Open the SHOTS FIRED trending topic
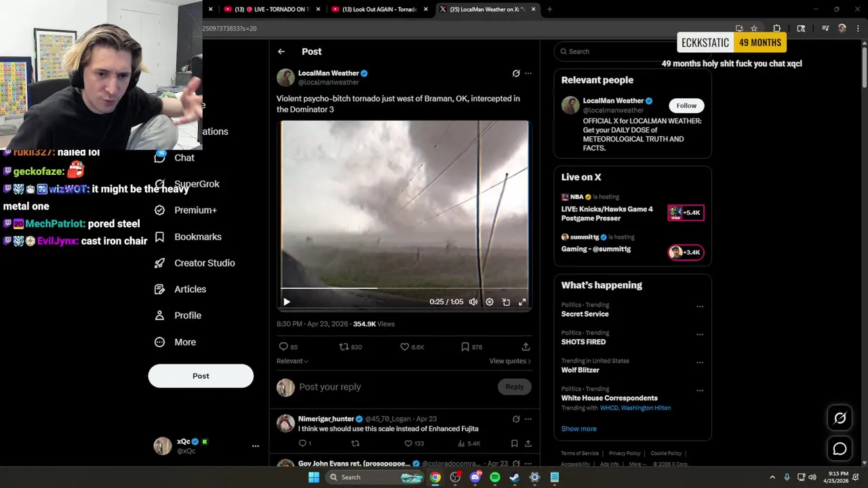 pyautogui.click(x=583, y=342)
